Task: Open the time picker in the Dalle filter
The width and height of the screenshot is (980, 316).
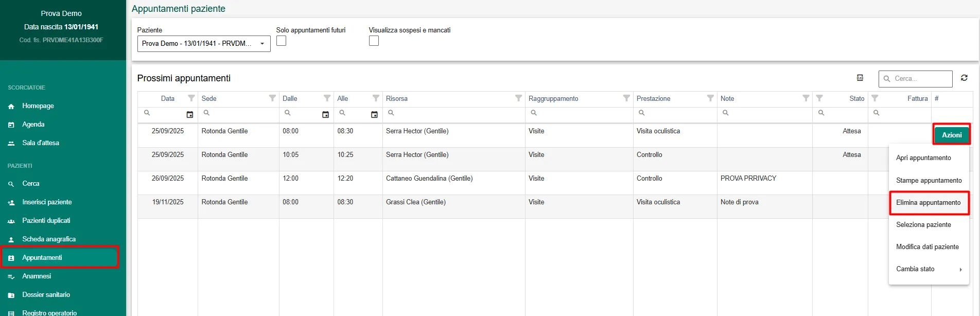Action: point(325,114)
